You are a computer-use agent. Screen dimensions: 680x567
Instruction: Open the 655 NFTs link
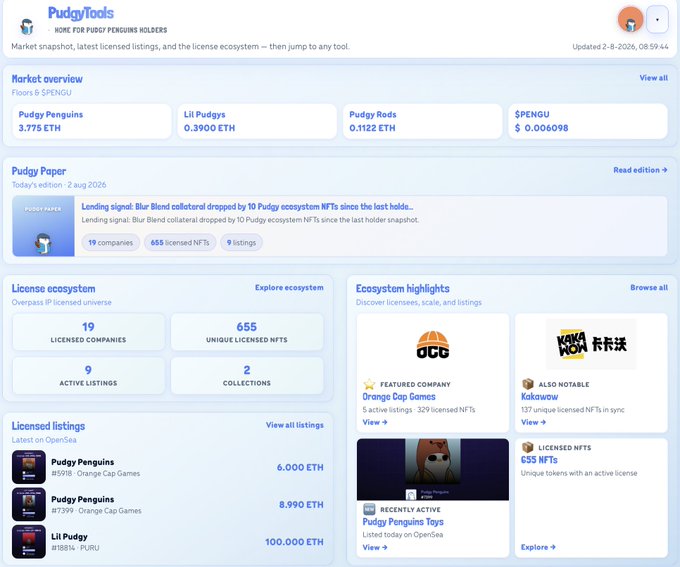tap(539, 460)
